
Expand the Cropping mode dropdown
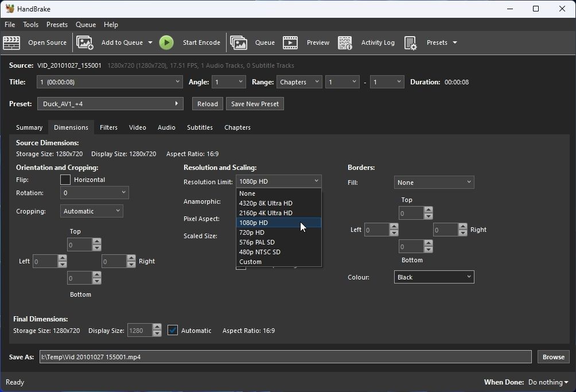(x=92, y=211)
